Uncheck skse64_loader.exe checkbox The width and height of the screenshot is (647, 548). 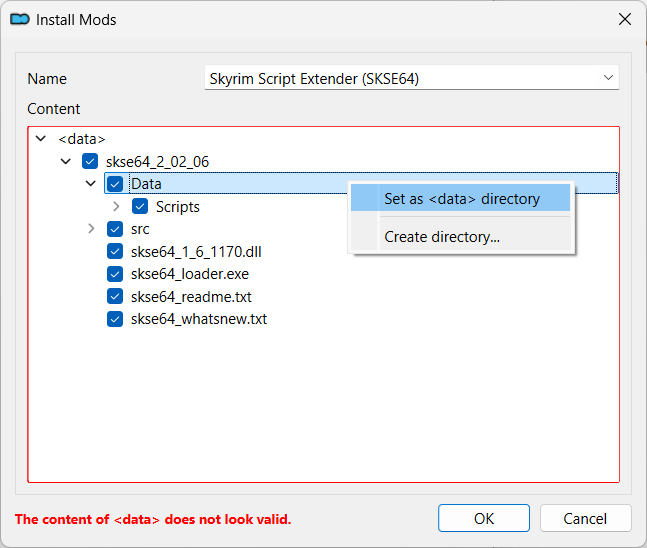pyautogui.click(x=115, y=274)
